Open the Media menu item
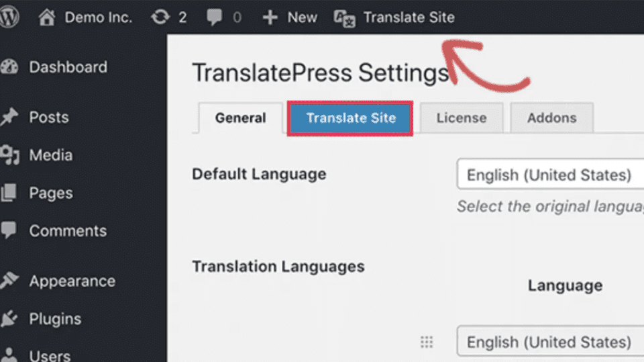The width and height of the screenshot is (644, 362). click(51, 155)
